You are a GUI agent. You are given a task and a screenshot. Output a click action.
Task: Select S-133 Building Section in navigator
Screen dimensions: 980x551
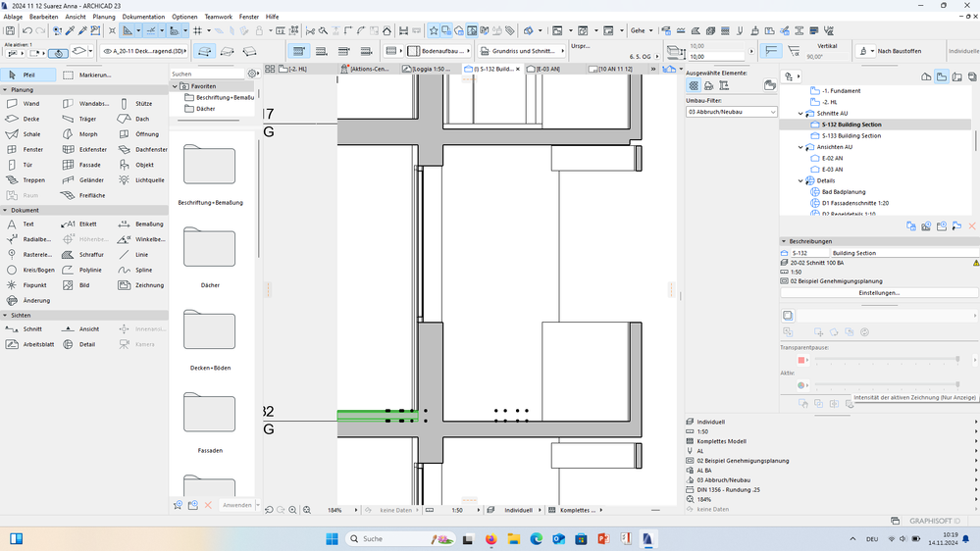tap(851, 135)
